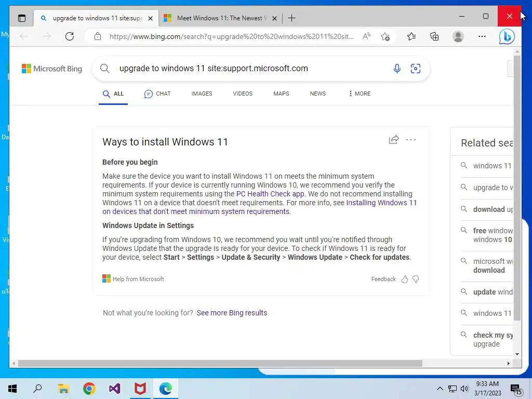Open Settings and more ellipsis menu

click(482, 36)
